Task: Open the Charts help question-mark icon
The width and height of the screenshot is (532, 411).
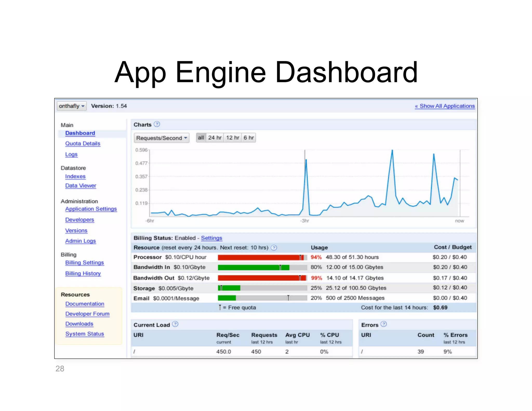Action: (x=157, y=124)
